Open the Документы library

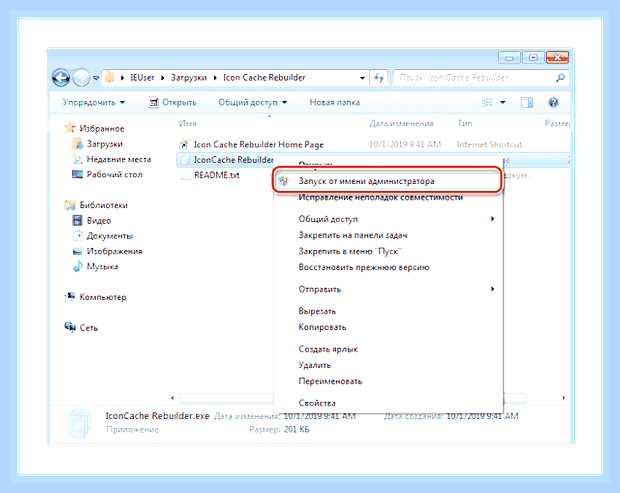point(110,236)
